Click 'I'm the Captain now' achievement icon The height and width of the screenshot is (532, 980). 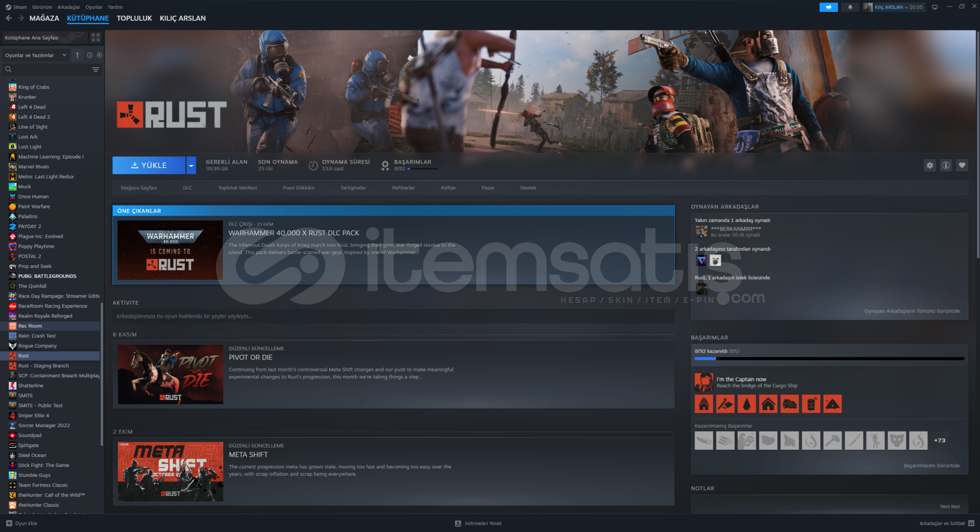click(x=703, y=382)
